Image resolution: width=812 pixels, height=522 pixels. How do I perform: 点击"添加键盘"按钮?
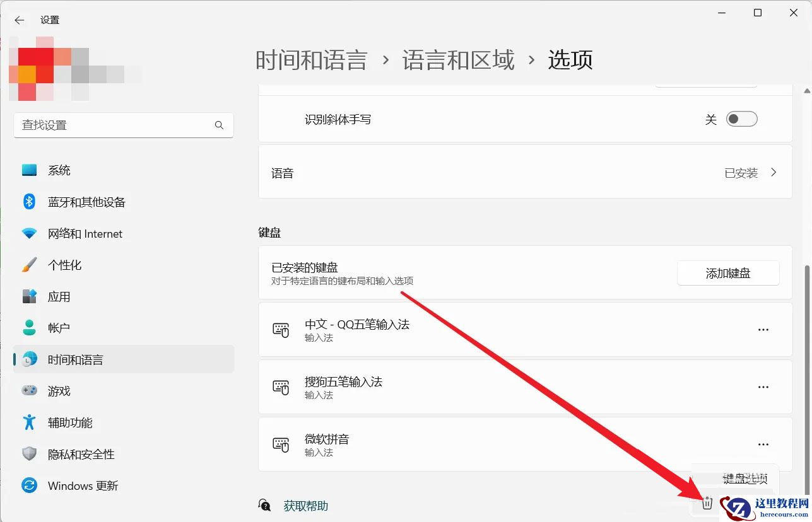pos(728,272)
